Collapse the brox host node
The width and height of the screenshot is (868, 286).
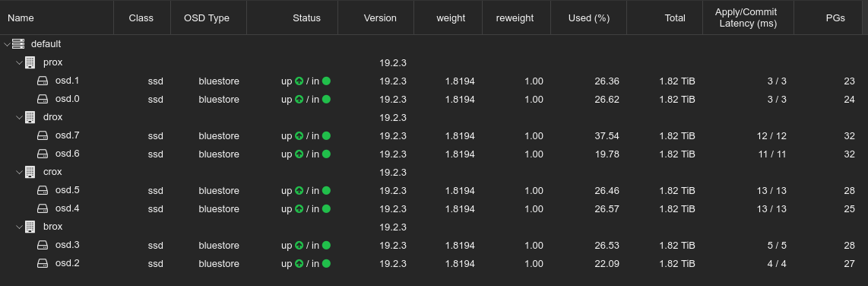click(x=19, y=227)
